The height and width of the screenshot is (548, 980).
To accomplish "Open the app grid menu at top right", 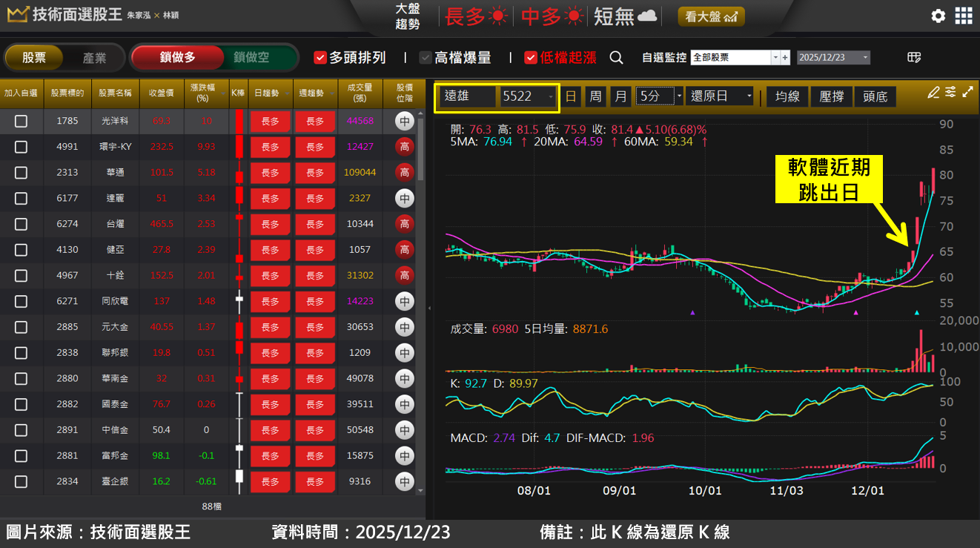I will [x=964, y=16].
